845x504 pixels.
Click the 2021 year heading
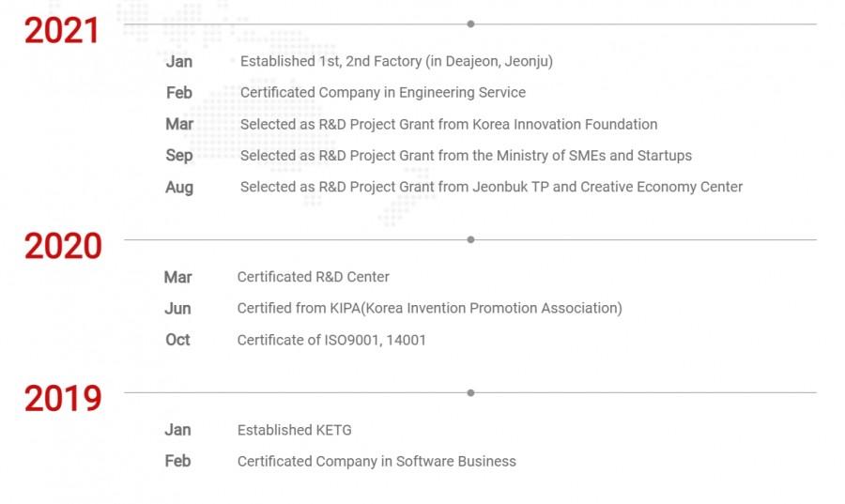[x=62, y=31]
